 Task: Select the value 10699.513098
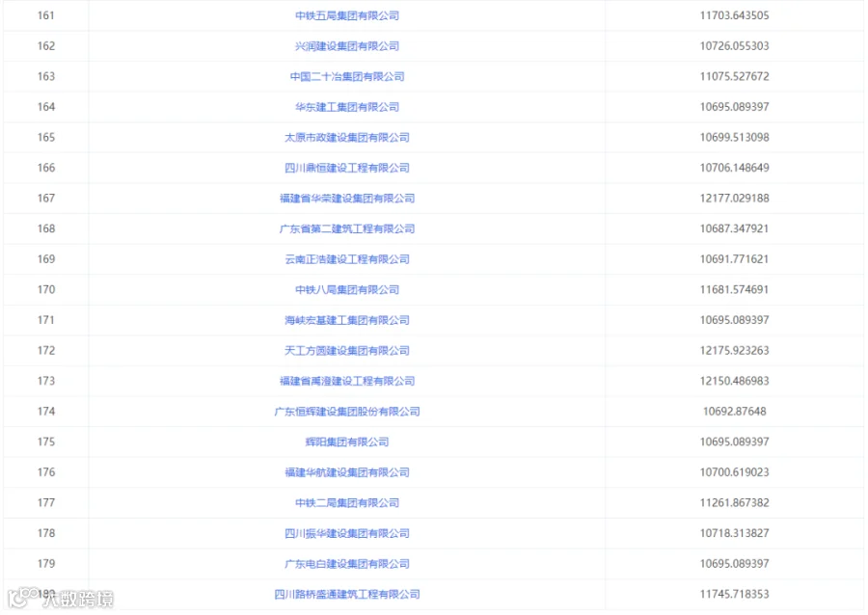pos(734,137)
